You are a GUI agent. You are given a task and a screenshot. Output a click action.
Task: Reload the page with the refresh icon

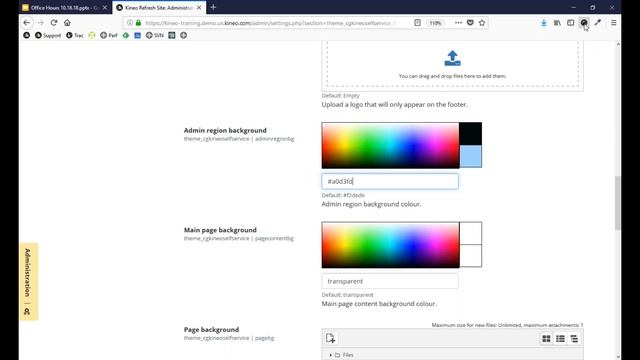click(54, 23)
